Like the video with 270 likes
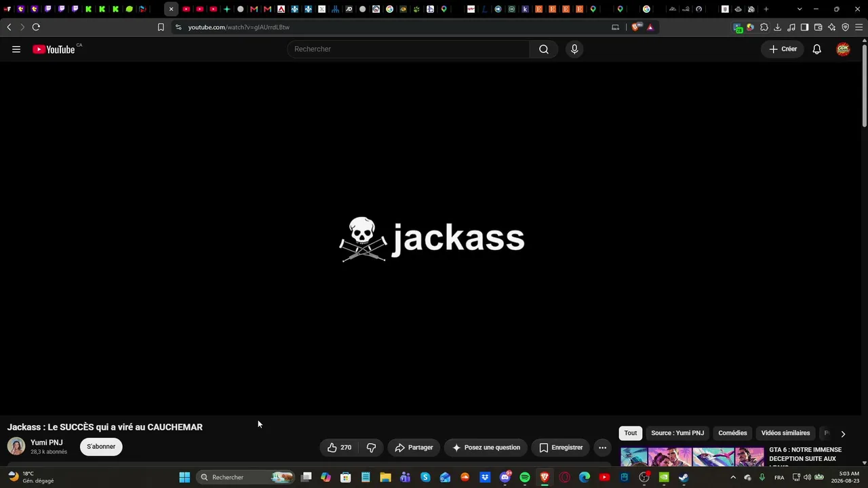 point(339,447)
